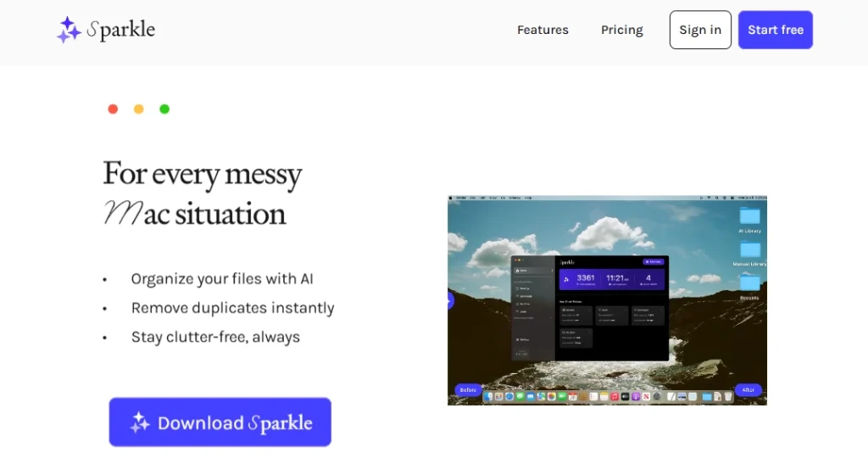Click the Messages icon in the demo dock
Image resolution: width=868 pixels, height=458 pixels.
[520, 397]
